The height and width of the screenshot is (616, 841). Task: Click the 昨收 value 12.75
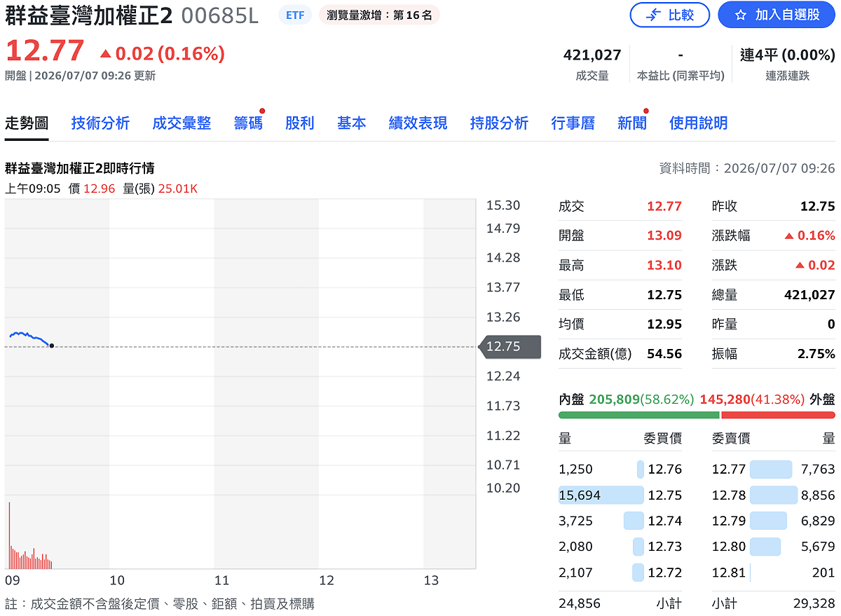click(818, 207)
